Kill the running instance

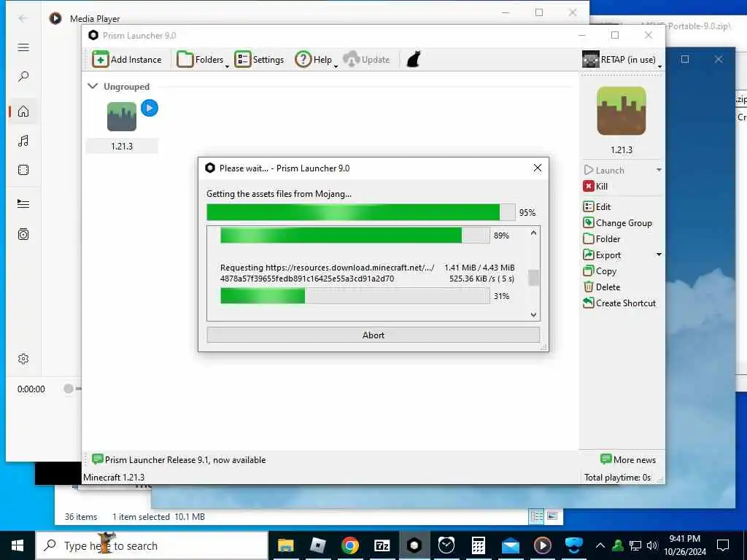tap(595, 186)
